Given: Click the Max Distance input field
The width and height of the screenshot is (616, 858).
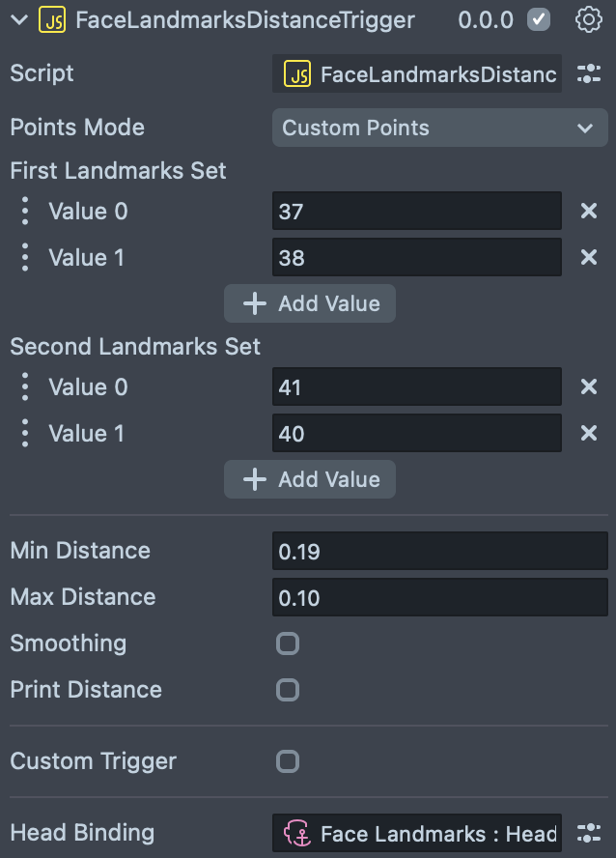Looking at the screenshot, I should (x=439, y=597).
